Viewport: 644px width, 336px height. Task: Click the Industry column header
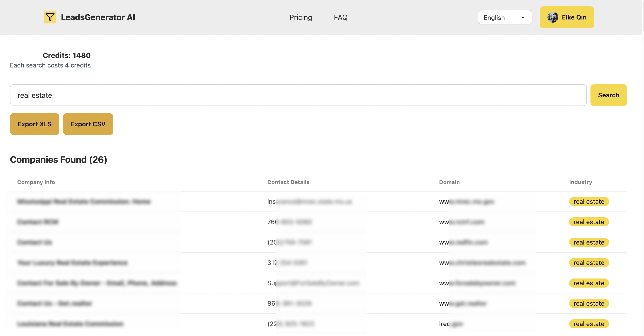point(580,182)
